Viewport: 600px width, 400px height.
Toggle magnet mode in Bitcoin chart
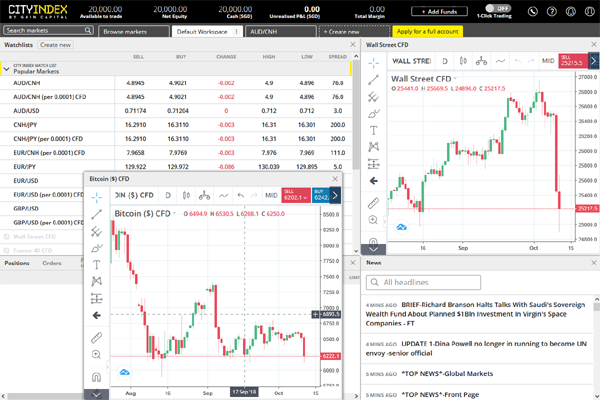click(97, 377)
